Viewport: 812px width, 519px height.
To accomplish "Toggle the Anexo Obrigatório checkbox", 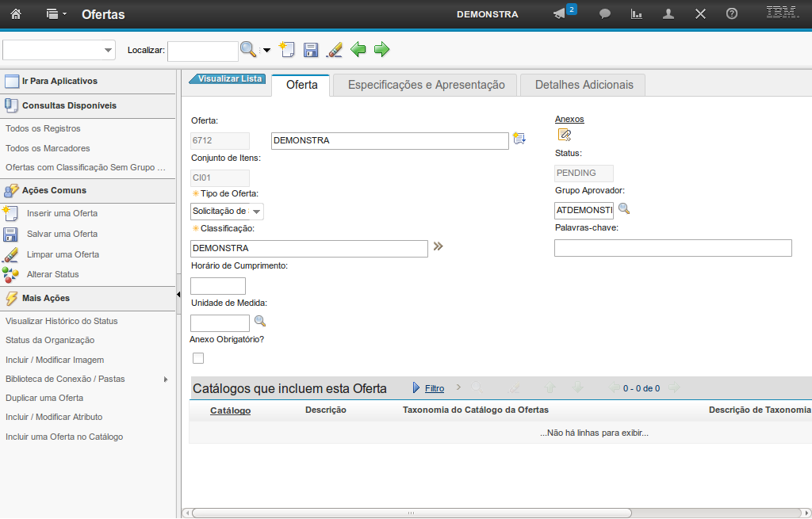I will [198, 358].
